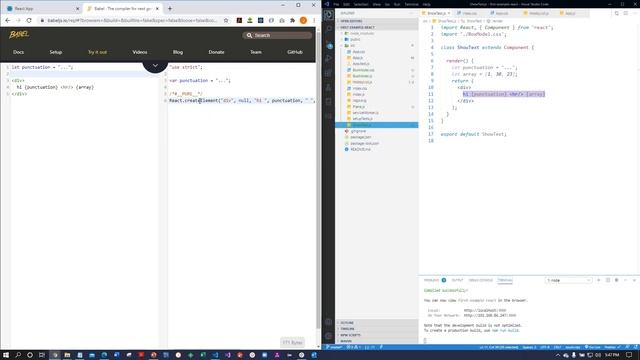640x360 pixels.
Task: Click Team link in Babel navigation
Action: tap(256, 52)
